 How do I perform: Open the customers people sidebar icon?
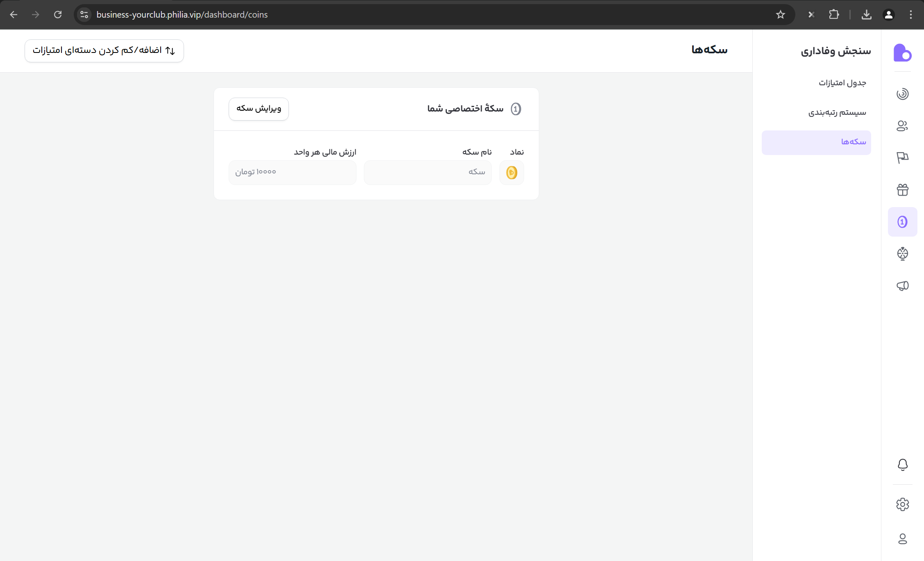tap(902, 125)
